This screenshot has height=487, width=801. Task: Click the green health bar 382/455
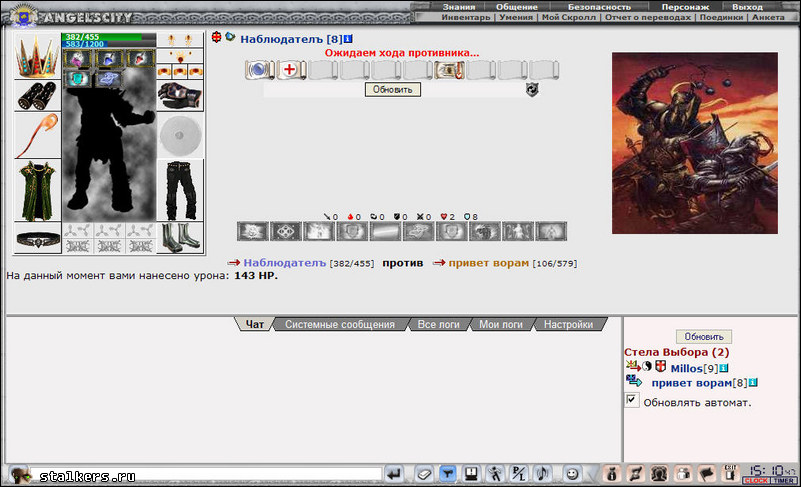pos(109,37)
